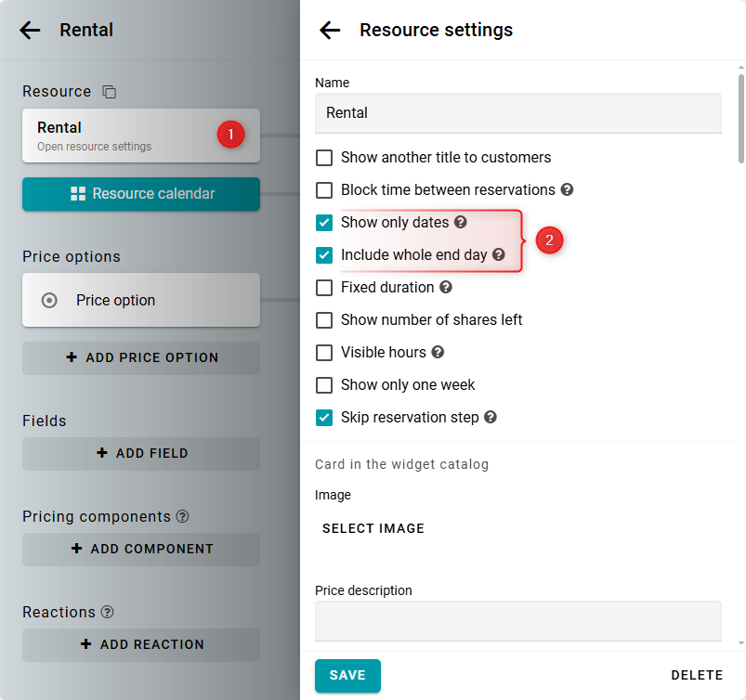Image resolution: width=746 pixels, height=700 pixels.
Task: Show help tooltip for Visible hours
Action: [438, 353]
